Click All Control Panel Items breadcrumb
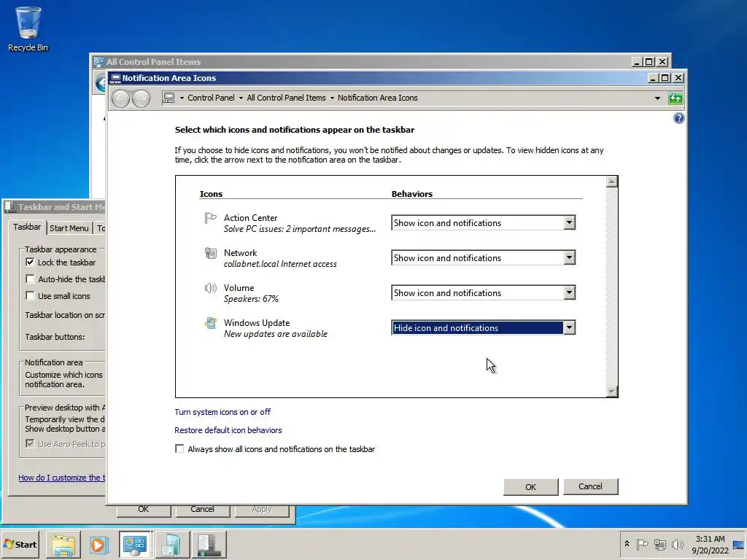This screenshot has height=560, width=747. 286,98
